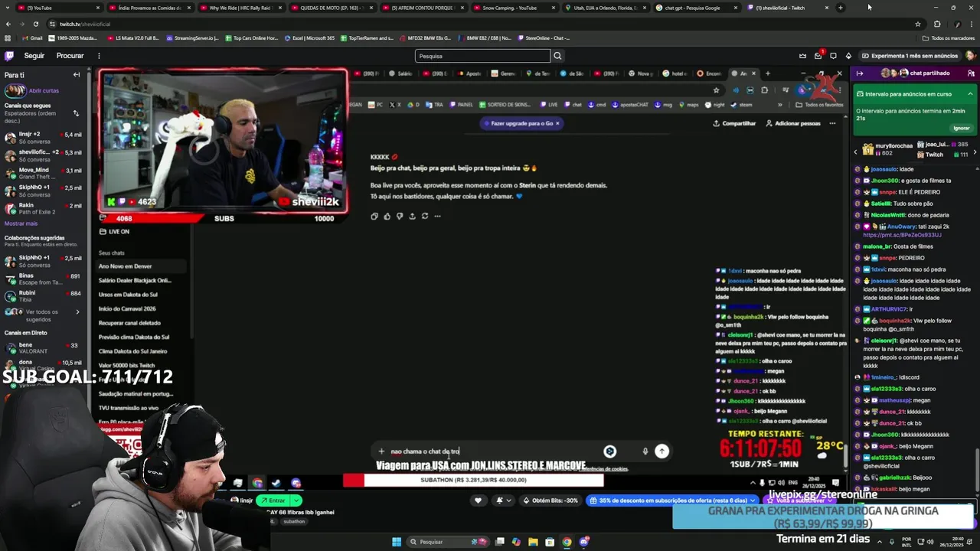Collapse the ad break interval banner chevron
This screenshot has height=551, width=980.
970,94
